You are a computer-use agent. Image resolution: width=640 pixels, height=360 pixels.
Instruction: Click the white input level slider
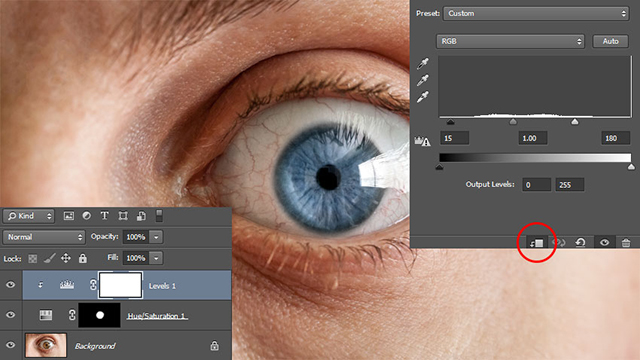coord(575,122)
